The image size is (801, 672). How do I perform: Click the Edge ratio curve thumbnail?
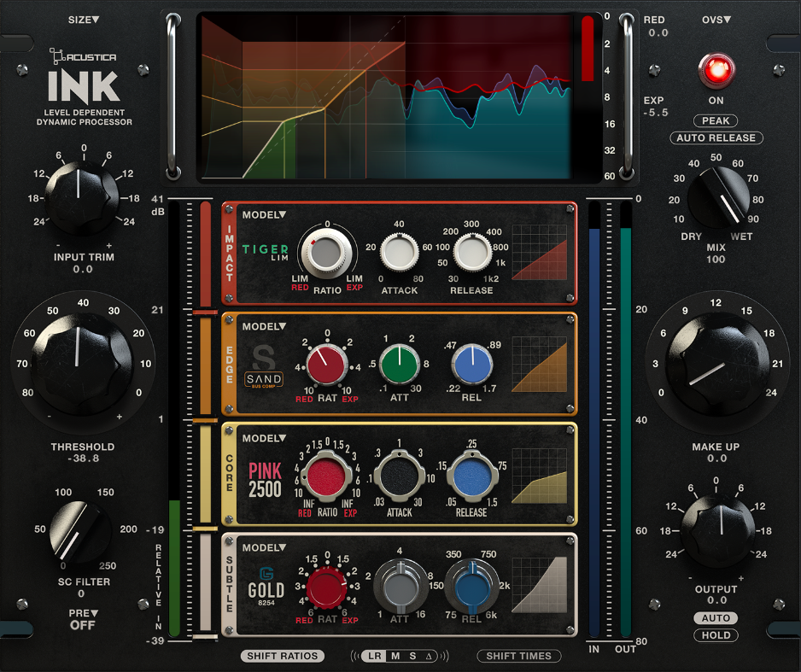pyautogui.click(x=540, y=364)
